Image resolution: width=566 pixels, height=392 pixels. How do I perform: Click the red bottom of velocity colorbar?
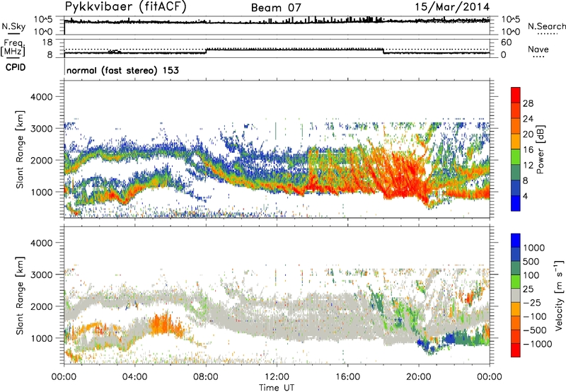pyautogui.click(x=516, y=350)
